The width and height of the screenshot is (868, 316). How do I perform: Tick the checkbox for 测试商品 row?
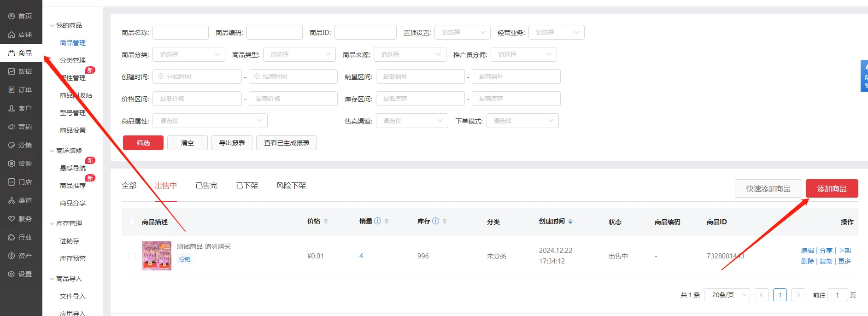pos(132,256)
